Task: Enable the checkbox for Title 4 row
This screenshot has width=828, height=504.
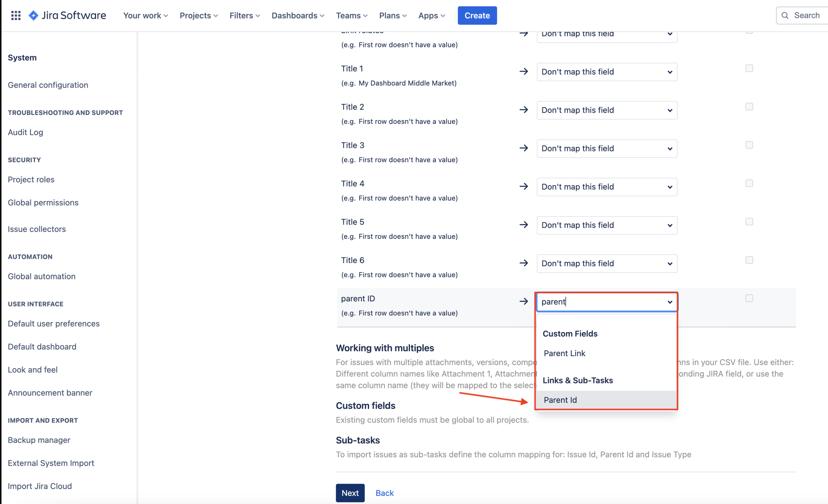Action: (749, 183)
